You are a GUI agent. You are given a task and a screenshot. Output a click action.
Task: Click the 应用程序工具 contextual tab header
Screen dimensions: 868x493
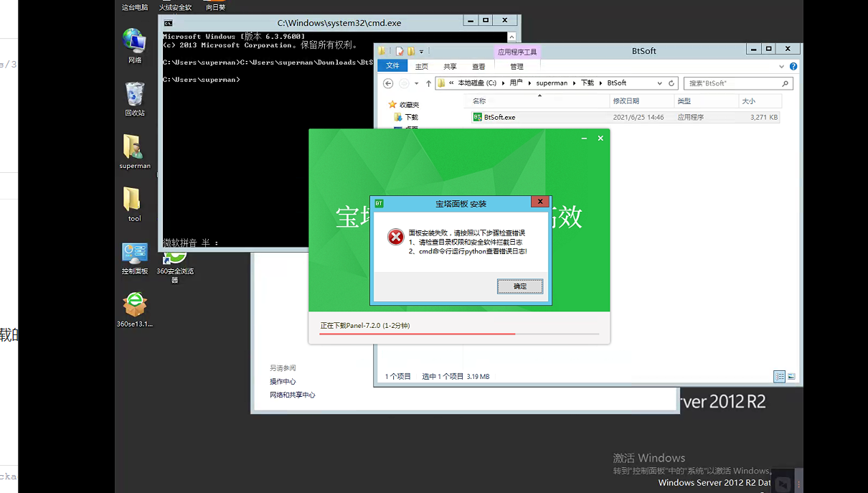click(x=517, y=52)
